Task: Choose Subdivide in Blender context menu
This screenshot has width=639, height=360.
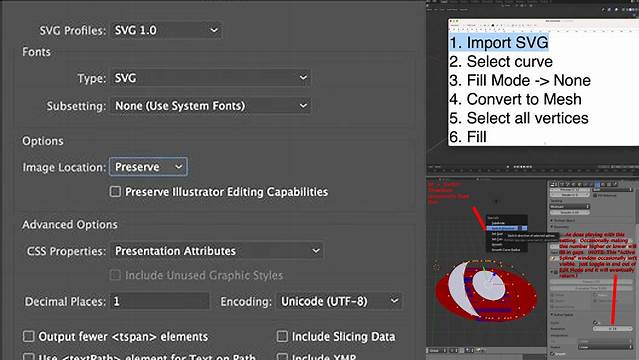Action: pos(498,223)
